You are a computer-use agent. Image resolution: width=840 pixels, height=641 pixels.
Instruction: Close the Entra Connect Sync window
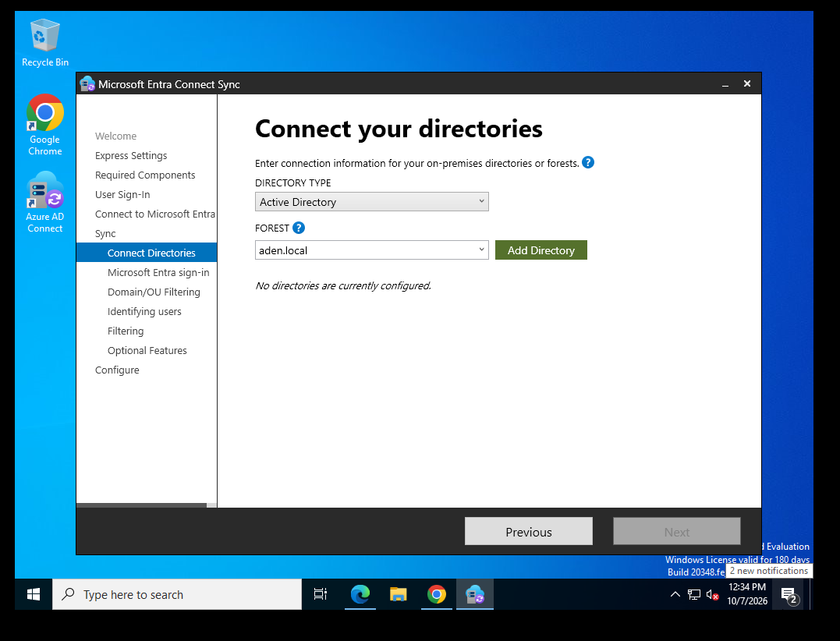pos(746,83)
